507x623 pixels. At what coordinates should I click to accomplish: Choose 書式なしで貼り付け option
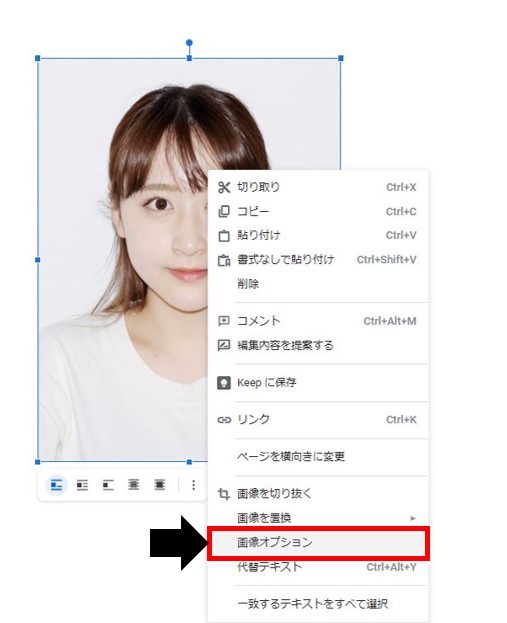click(318, 259)
